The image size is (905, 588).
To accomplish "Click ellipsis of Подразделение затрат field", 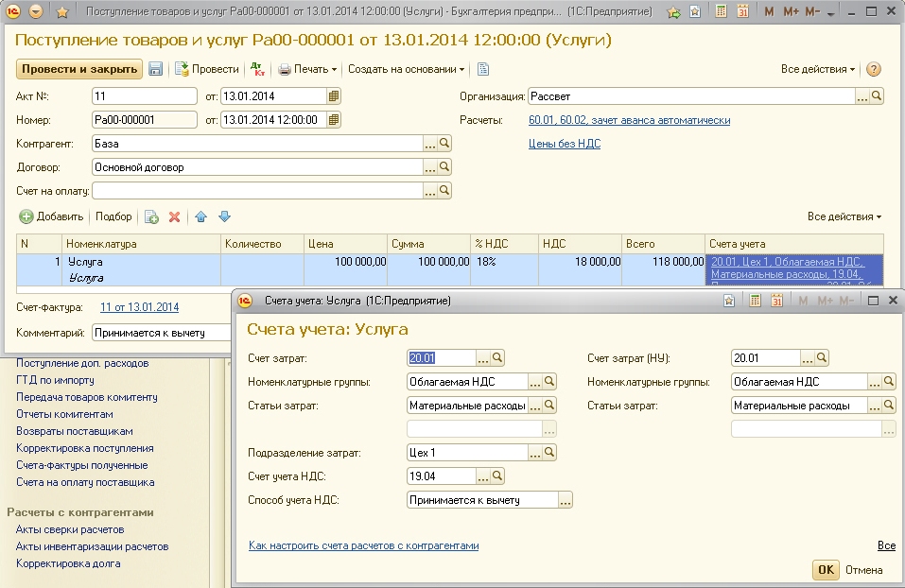I will tap(535, 453).
